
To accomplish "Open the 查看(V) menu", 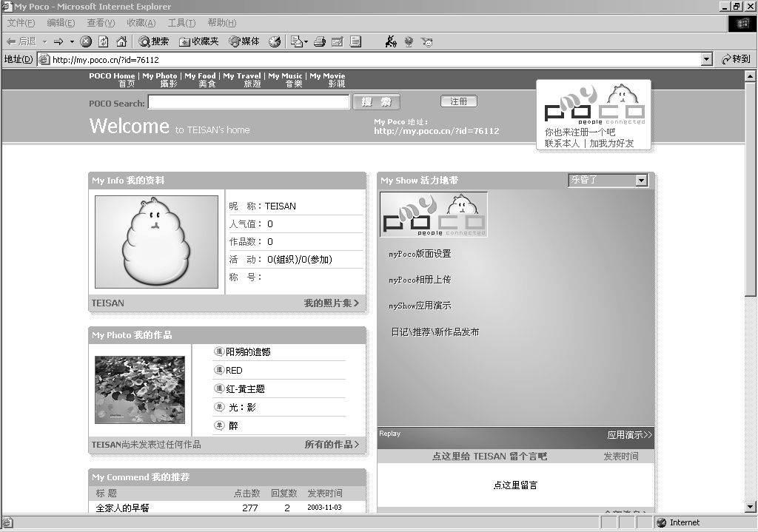I will point(101,23).
